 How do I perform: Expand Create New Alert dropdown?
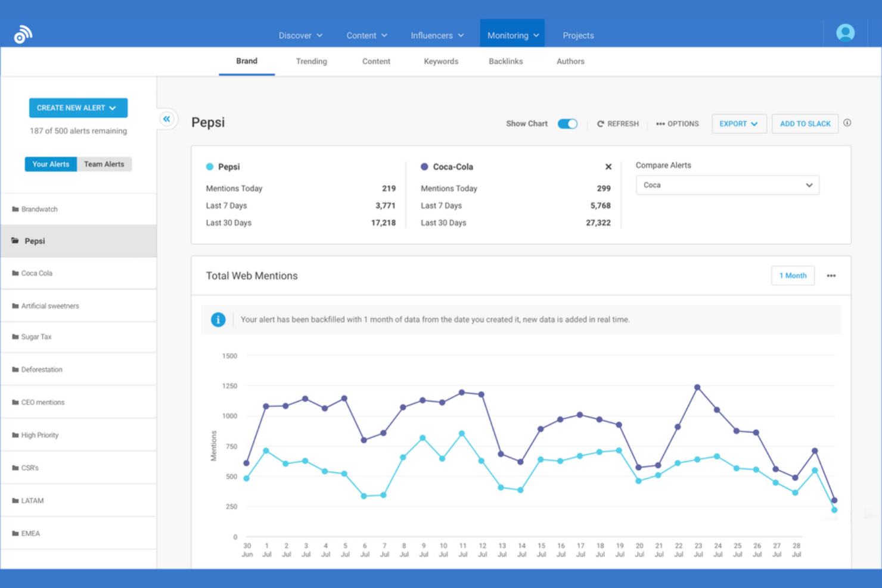click(78, 108)
